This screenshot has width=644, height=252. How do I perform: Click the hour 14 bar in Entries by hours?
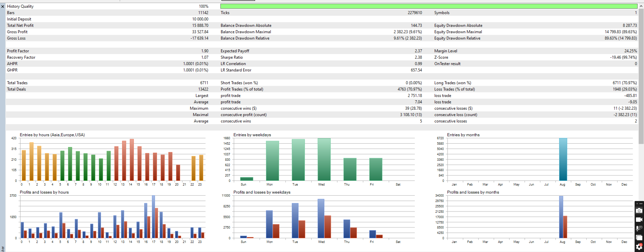click(132, 160)
